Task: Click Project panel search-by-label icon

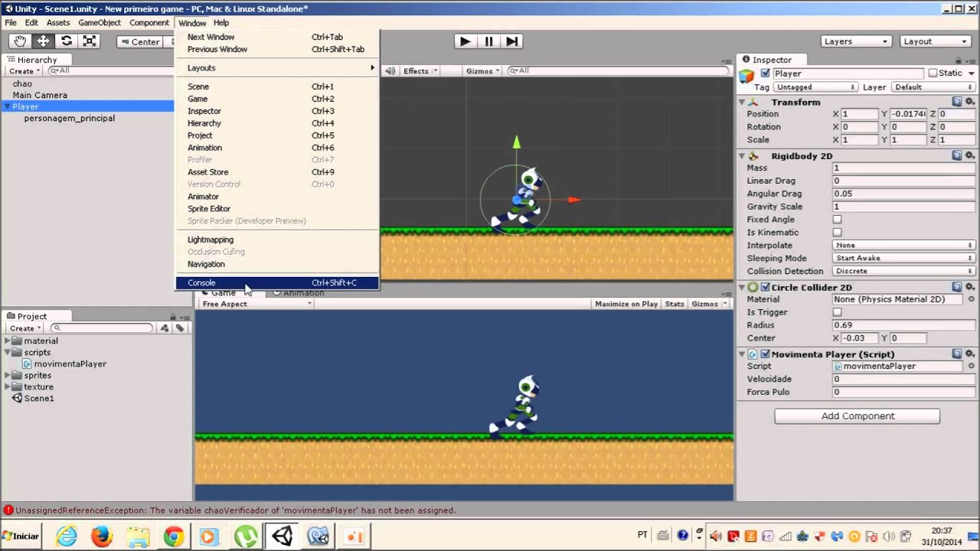Action: click(180, 328)
